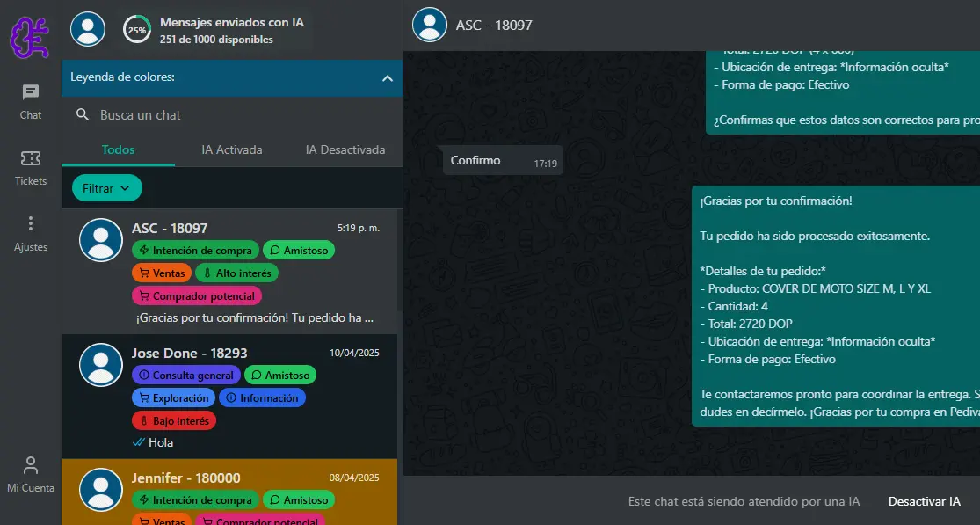Collapse the Leyenda de colores panel

pos(388,78)
